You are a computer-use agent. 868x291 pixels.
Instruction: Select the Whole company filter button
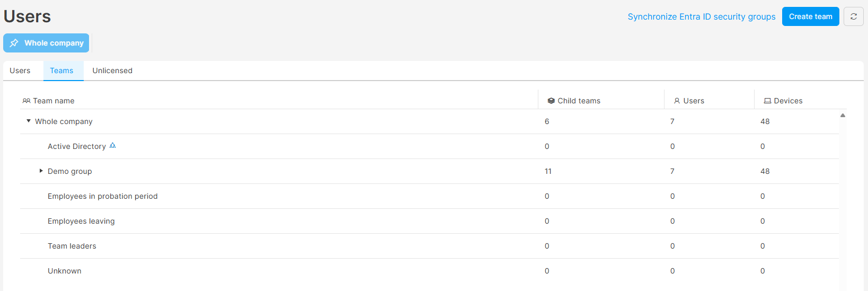pos(46,43)
